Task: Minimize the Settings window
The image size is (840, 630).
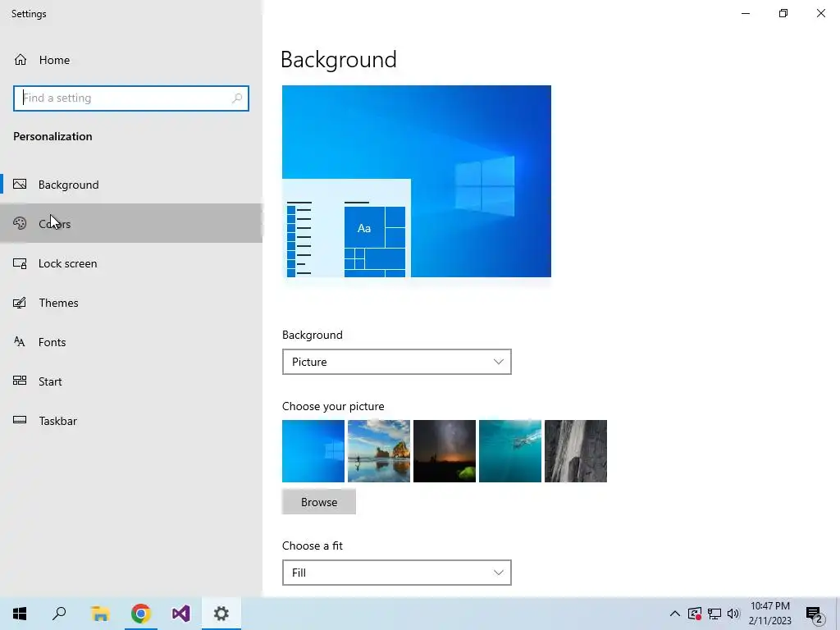Action: tap(746, 13)
